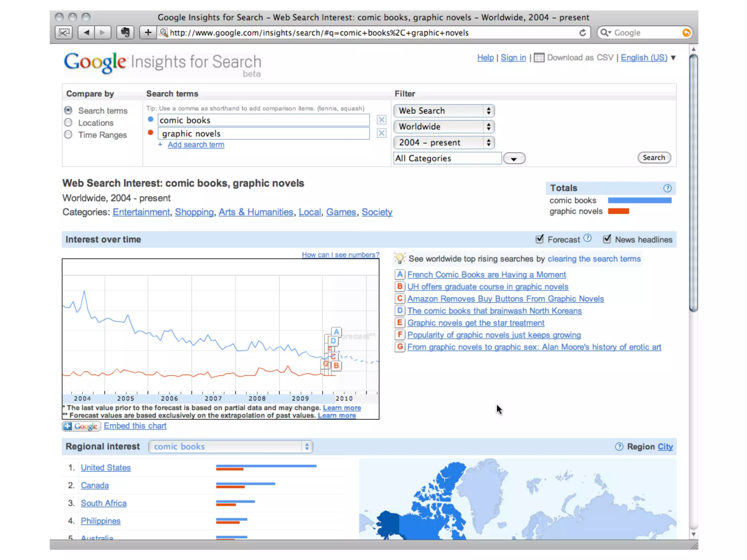Click the Search button
The width and height of the screenshot is (747, 560).
click(654, 157)
